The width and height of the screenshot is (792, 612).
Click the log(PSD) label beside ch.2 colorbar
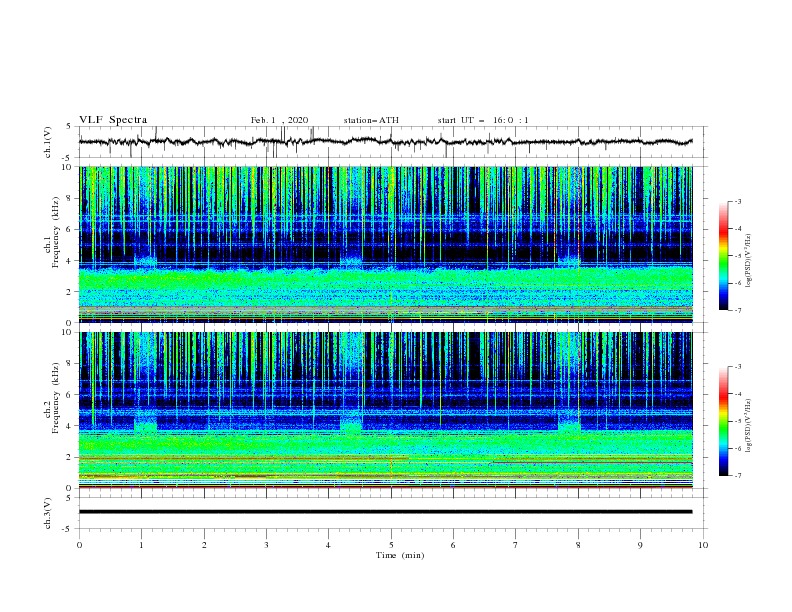[x=749, y=426]
